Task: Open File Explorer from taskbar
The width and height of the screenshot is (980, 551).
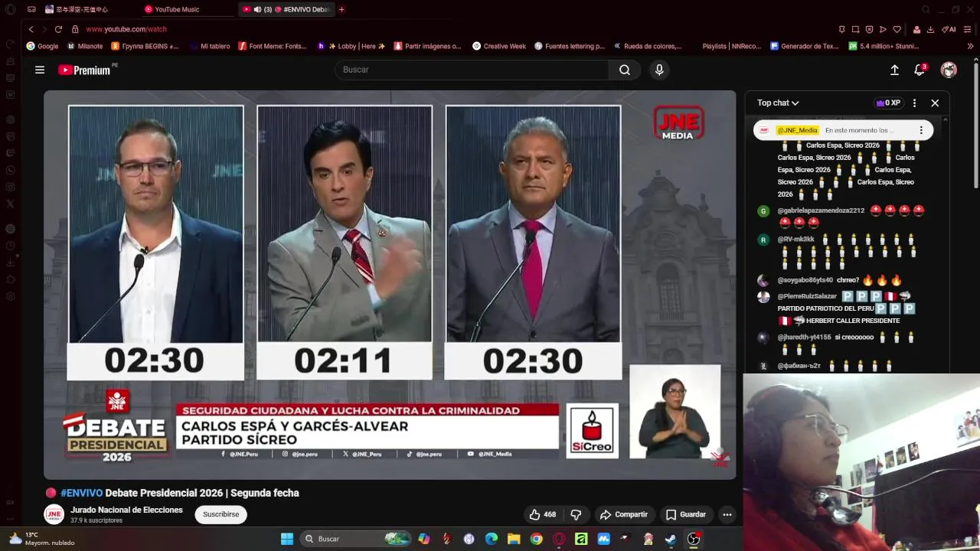Action: [x=514, y=539]
